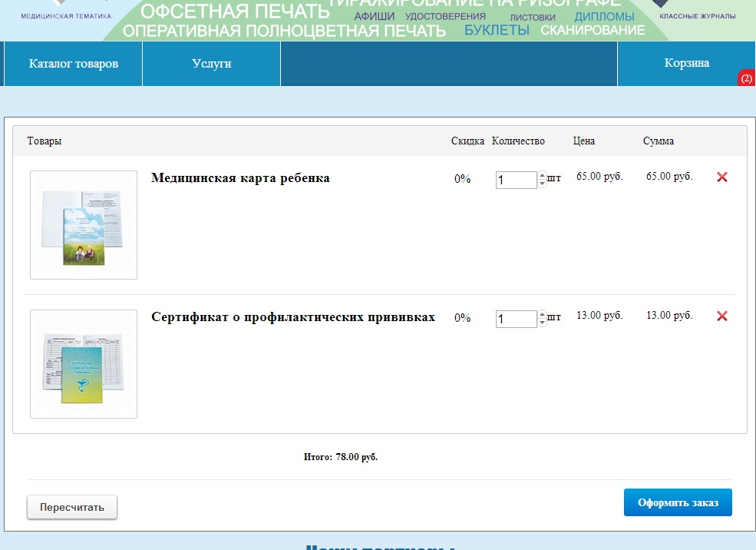The width and height of the screenshot is (756, 550).
Task: Click the Цена column header
Action: tap(584, 141)
